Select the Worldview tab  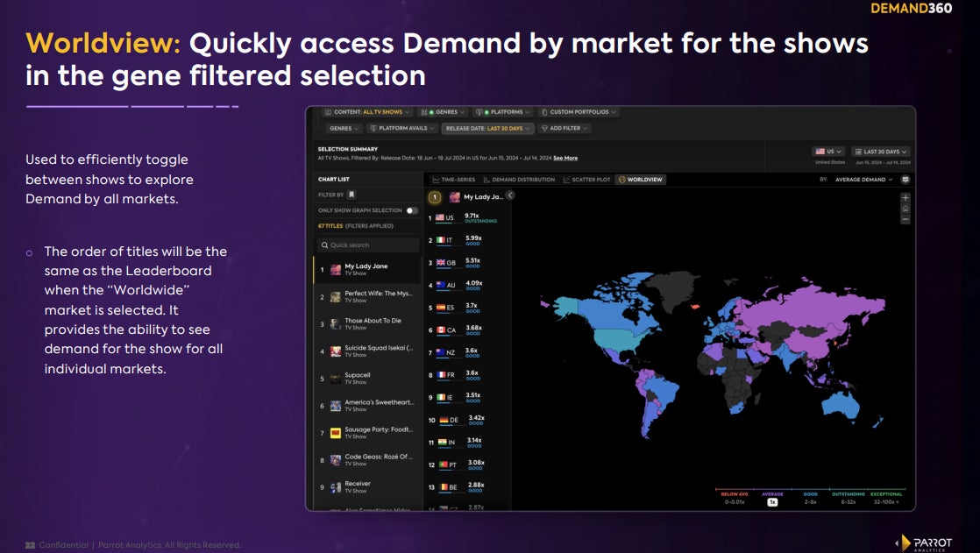(641, 180)
